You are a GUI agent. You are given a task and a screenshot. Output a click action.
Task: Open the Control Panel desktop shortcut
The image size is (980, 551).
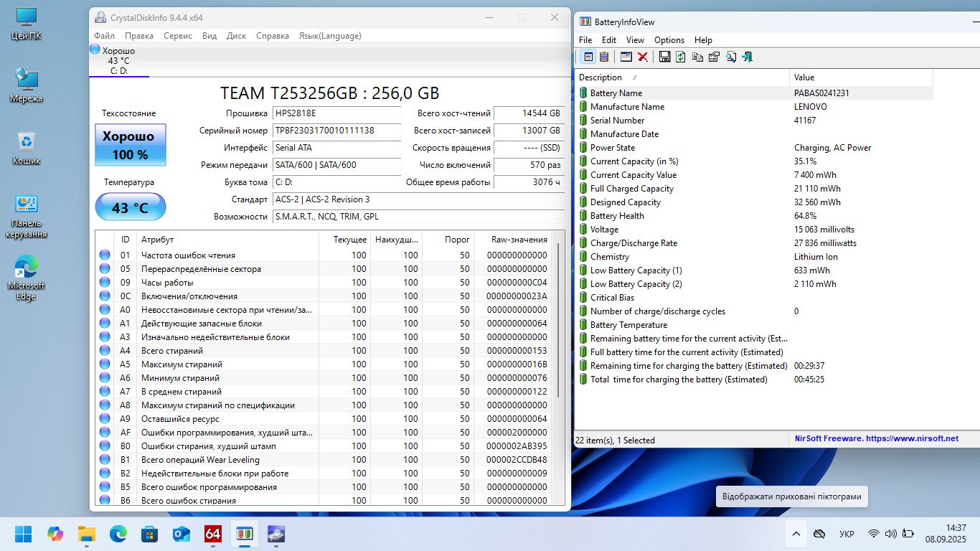click(27, 216)
